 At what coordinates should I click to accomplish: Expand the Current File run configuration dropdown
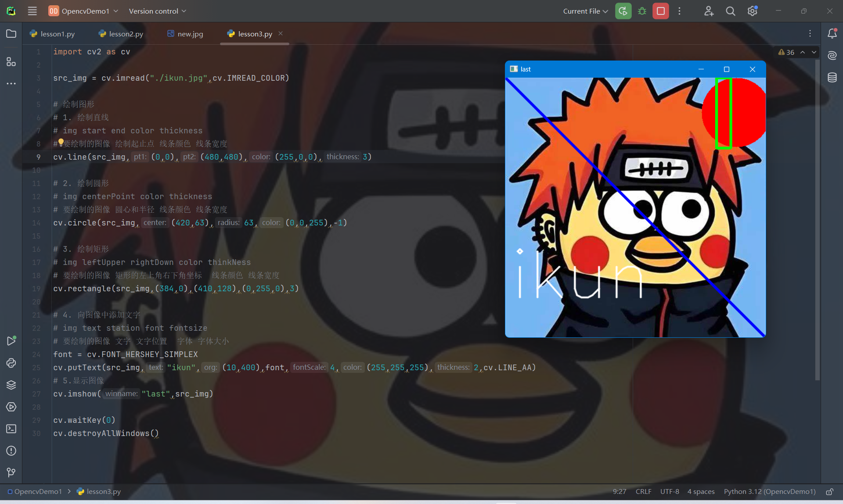[585, 11]
